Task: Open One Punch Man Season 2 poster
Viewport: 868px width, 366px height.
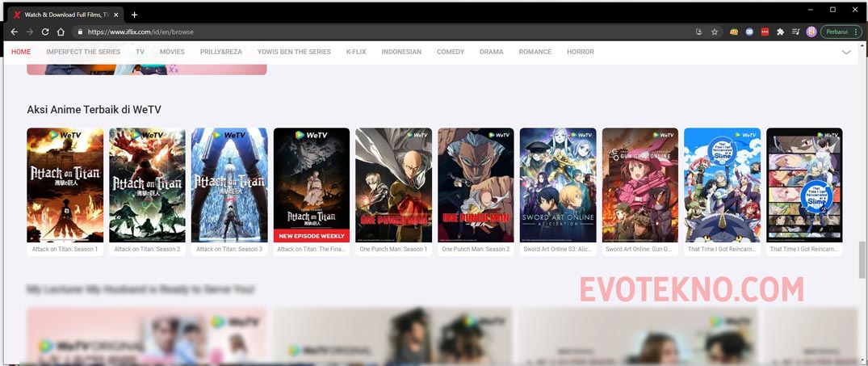Action: [x=476, y=185]
